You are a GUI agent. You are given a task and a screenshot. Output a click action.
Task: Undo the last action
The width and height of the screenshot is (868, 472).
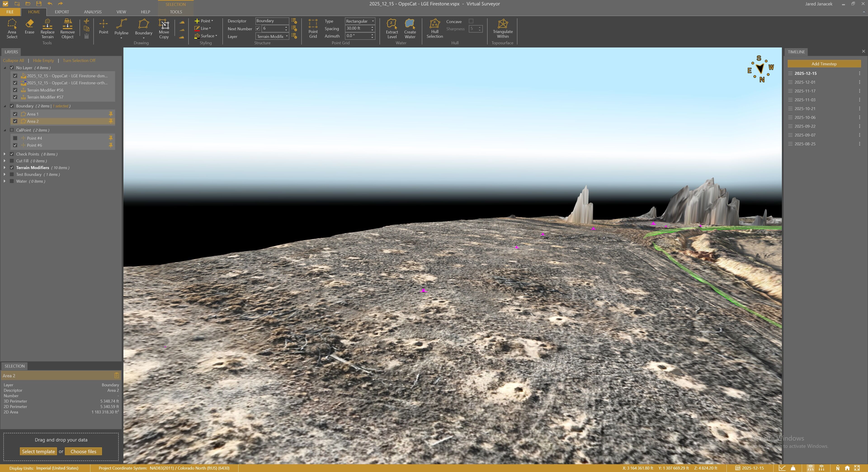tap(50, 4)
